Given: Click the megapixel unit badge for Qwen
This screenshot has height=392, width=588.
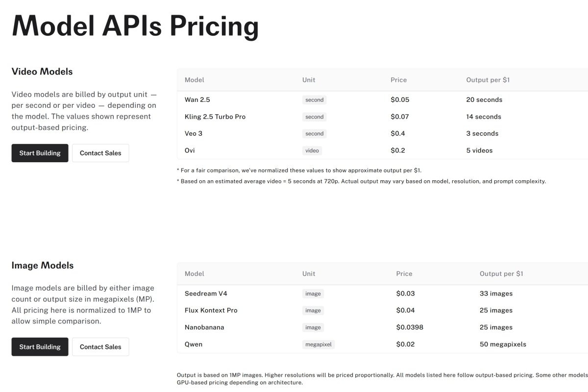Looking at the screenshot, I should 318,344.
